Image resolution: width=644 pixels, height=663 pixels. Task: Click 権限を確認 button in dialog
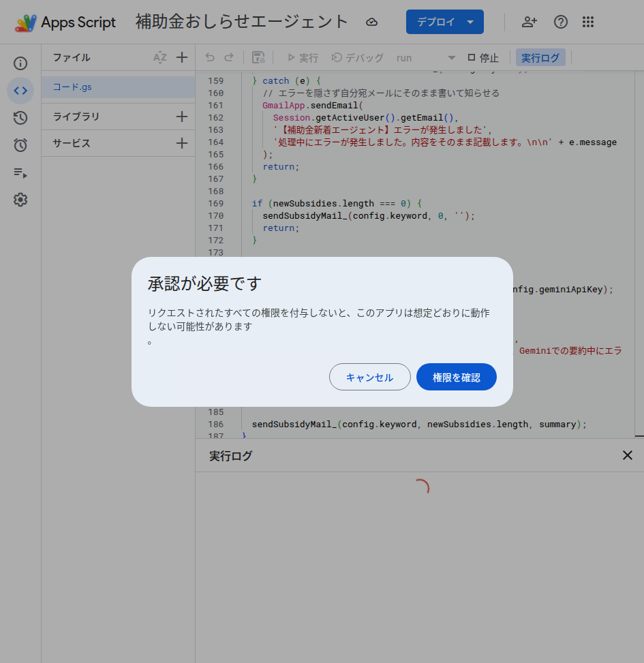457,377
